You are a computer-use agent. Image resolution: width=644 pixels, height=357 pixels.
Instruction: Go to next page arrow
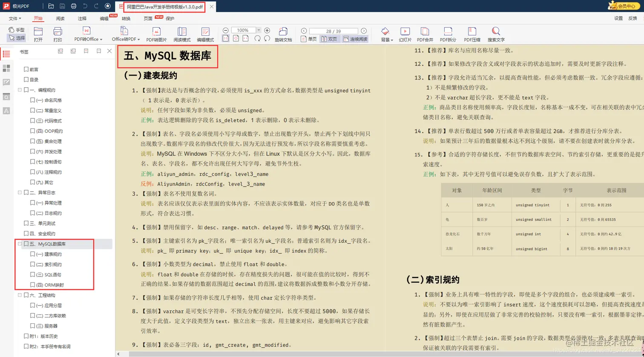click(x=364, y=31)
